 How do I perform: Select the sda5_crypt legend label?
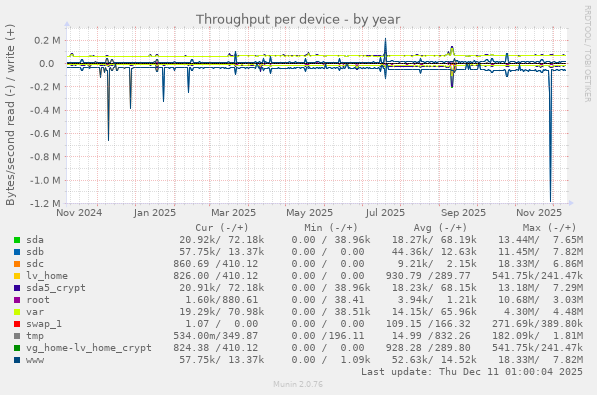pyautogui.click(x=56, y=288)
